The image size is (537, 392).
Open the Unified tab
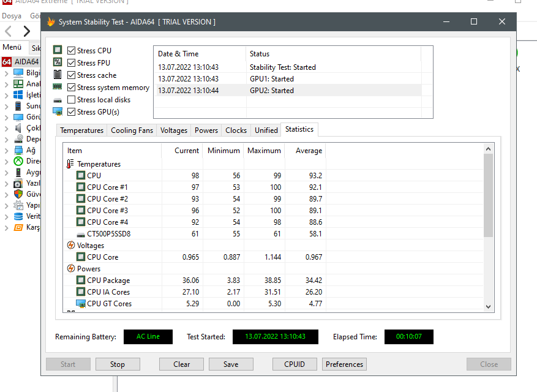266,130
